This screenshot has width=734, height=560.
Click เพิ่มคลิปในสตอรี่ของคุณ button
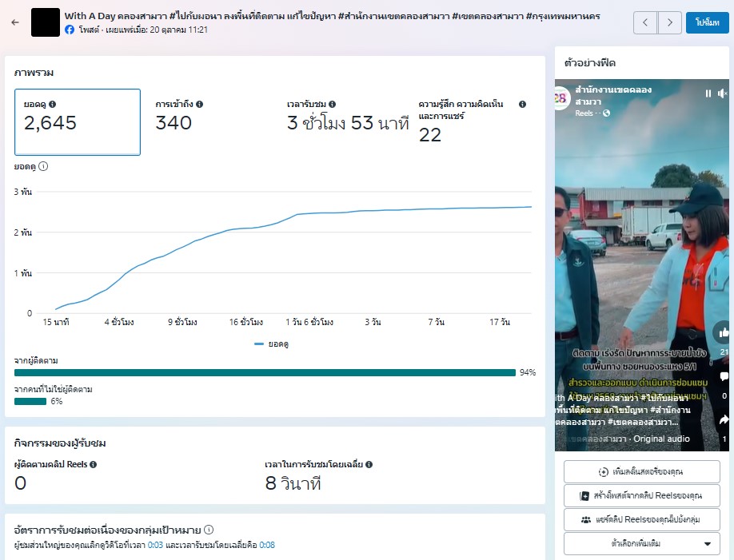pyautogui.click(x=640, y=471)
